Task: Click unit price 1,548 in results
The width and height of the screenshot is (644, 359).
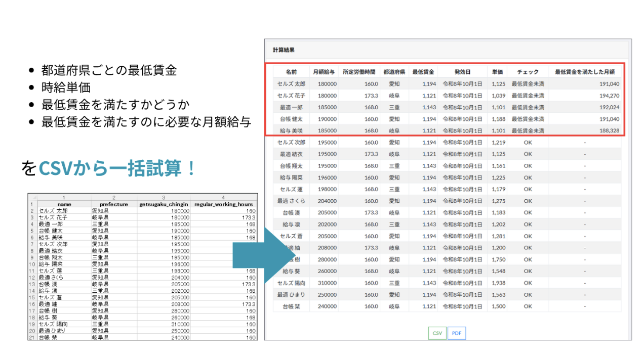Action: tap(498, 271)
